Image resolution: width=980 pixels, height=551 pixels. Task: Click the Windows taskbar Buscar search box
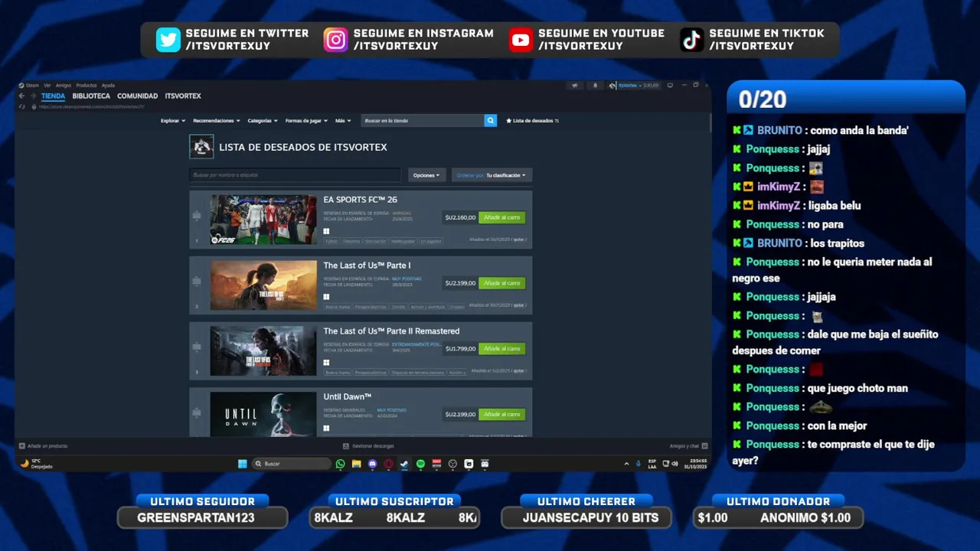(292, 464)
